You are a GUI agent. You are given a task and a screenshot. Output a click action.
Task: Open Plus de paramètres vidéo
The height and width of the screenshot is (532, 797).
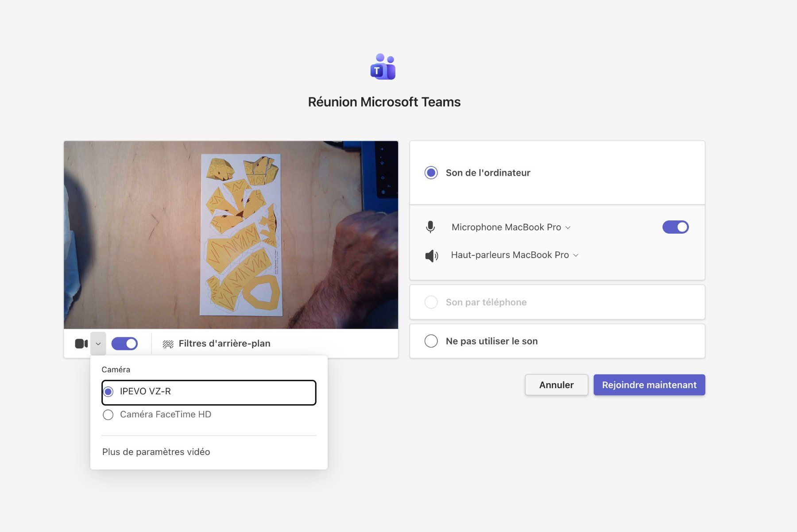[x=156, y=452]
